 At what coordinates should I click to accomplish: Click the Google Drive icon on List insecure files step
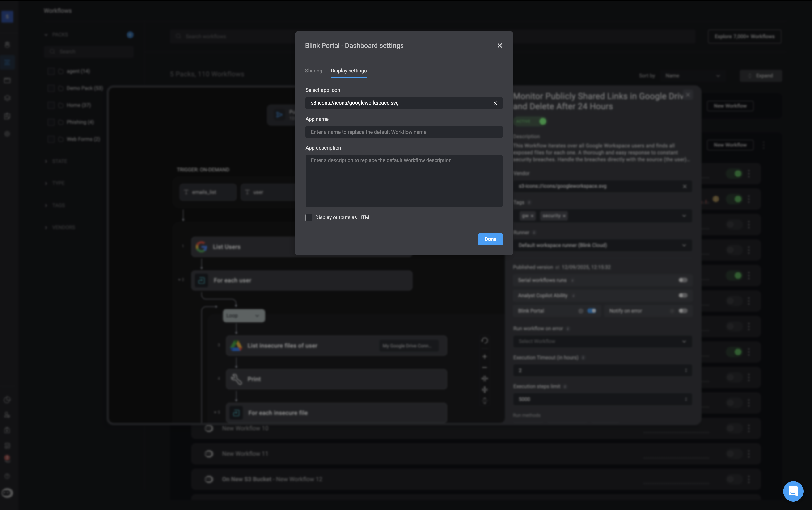coord(236,346)
